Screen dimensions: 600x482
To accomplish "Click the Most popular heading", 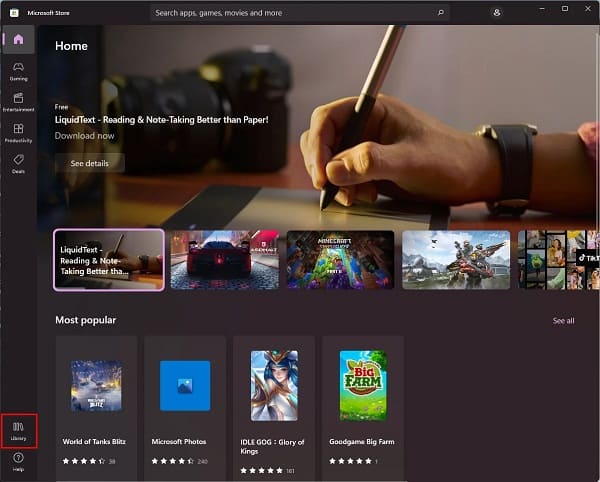I will tap(86, 320).
